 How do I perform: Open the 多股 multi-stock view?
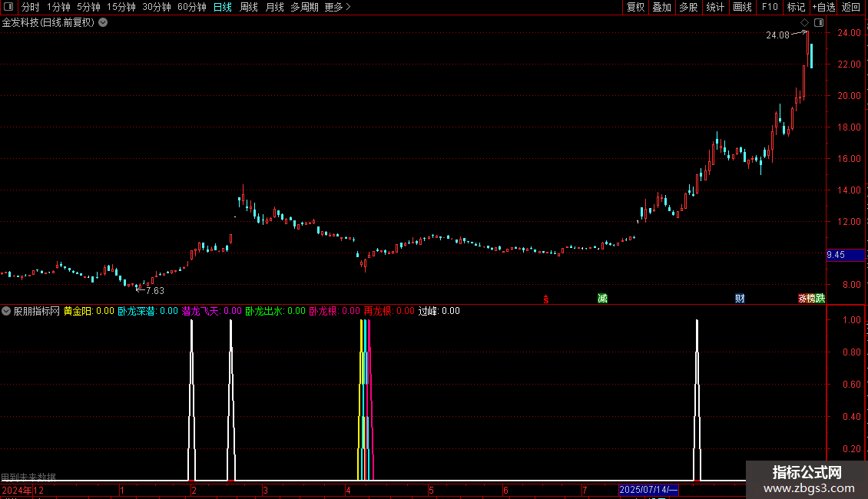tap(689, 7)
